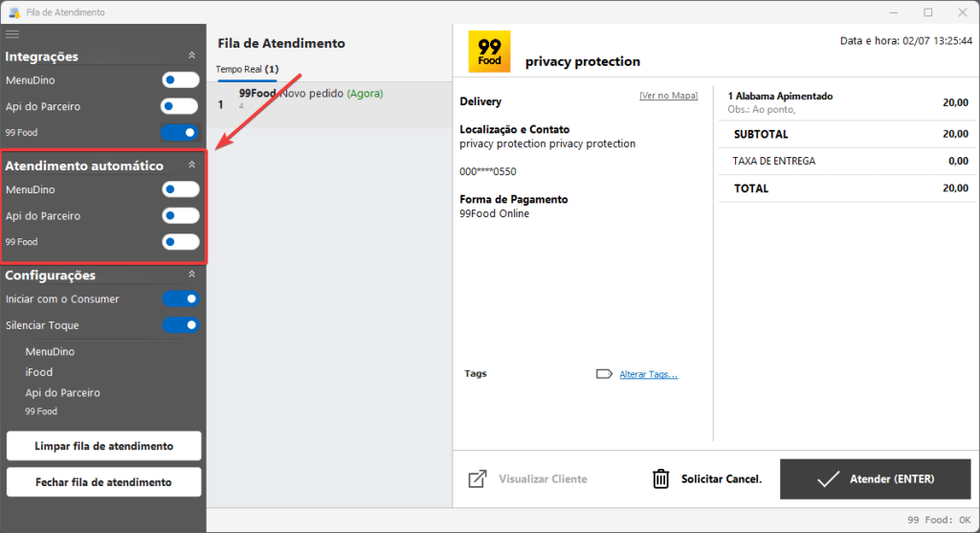This screenshot has width=980, height=533.
Task: Click the Visualizar Cliente external-link icon
Action: point(477,478)
